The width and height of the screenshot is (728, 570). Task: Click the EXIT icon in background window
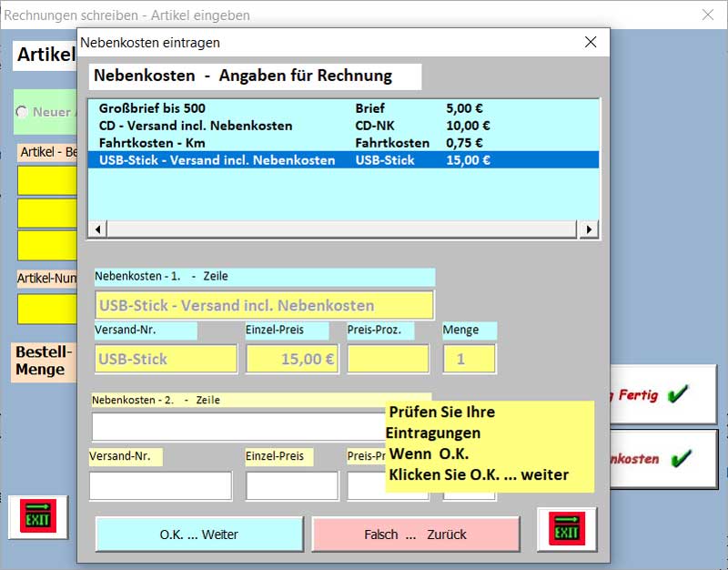pos(37,519)
